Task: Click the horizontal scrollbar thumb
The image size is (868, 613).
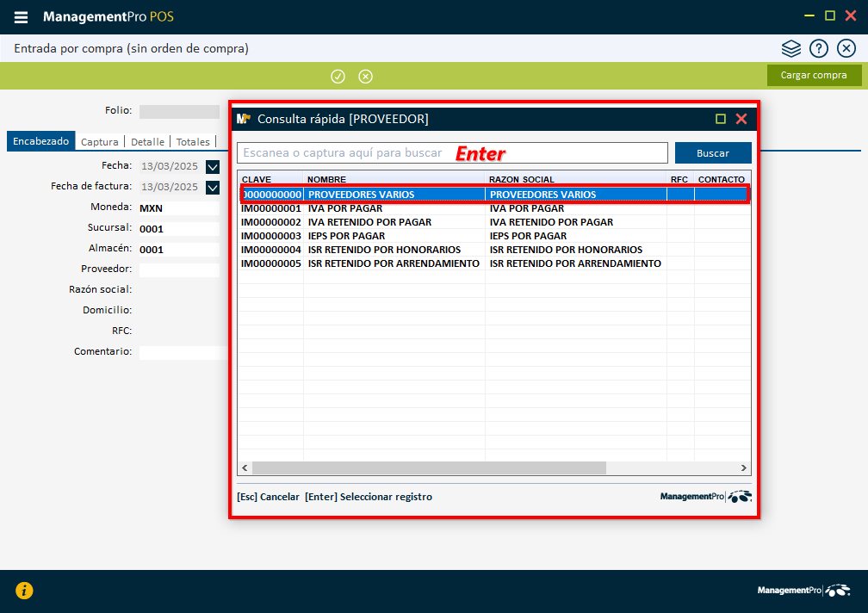Action: 429,468
